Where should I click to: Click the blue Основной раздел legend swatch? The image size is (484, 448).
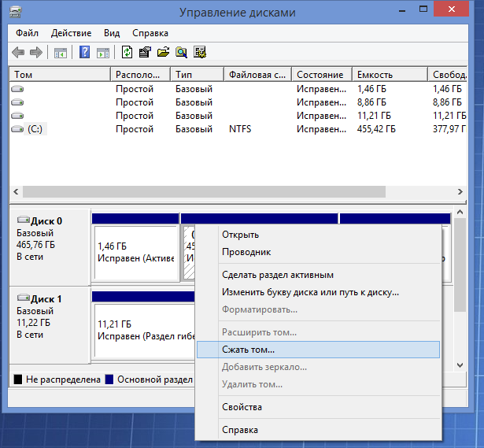pyautogui.click(x=109, y=380)
